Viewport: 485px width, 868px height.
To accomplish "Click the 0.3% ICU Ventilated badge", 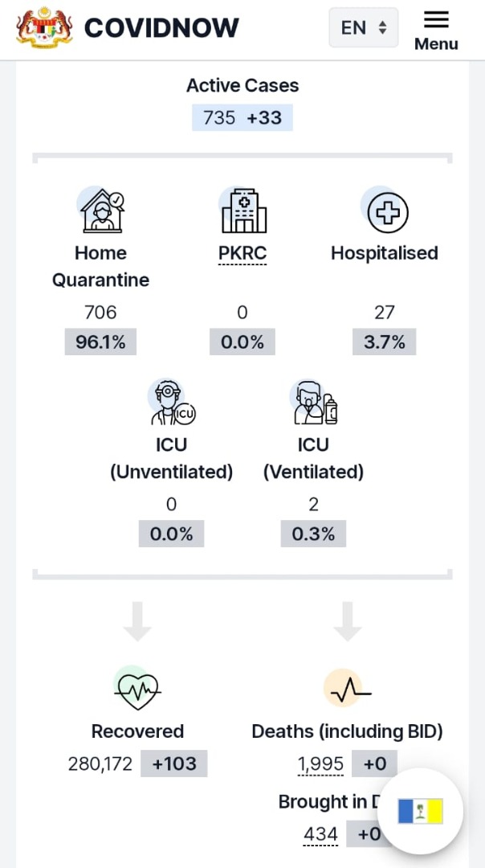I will click(313, 534).
